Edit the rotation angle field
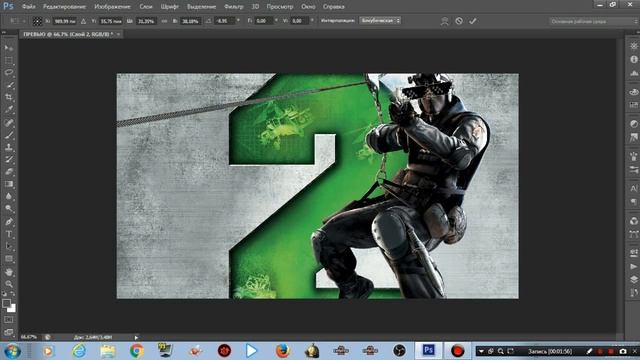 point(224,21)
